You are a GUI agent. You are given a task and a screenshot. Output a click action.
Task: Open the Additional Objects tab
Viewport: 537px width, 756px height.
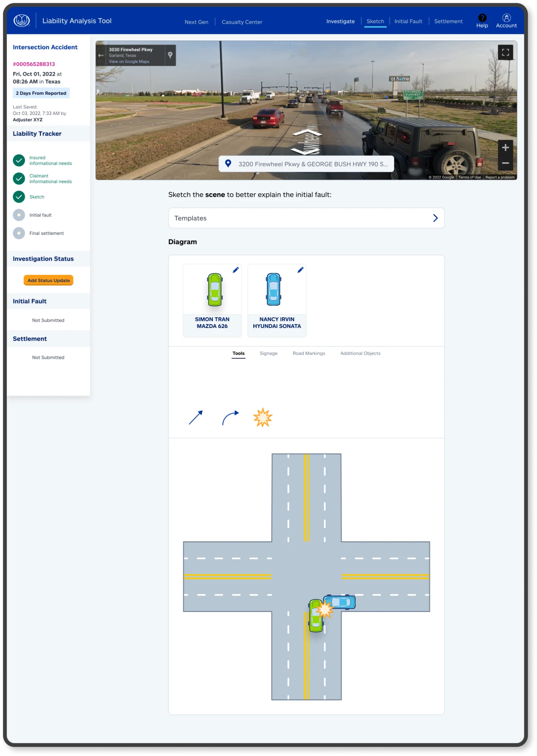pos(360,353)
